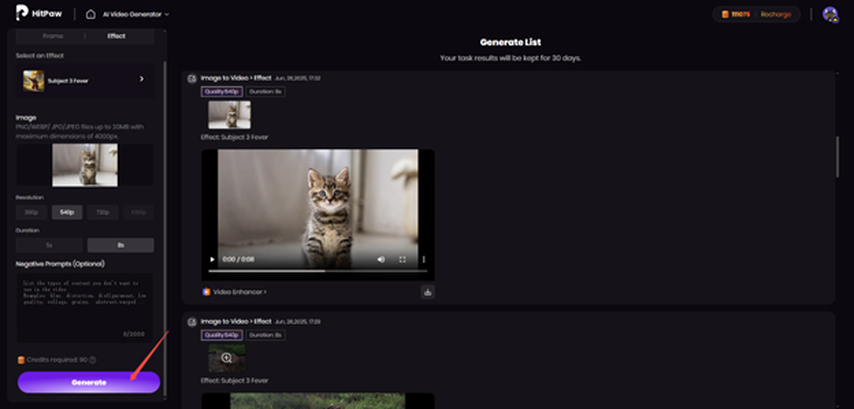854x409 pixels.
Task: Go to home via the house icon
Action: click(90, 14)
